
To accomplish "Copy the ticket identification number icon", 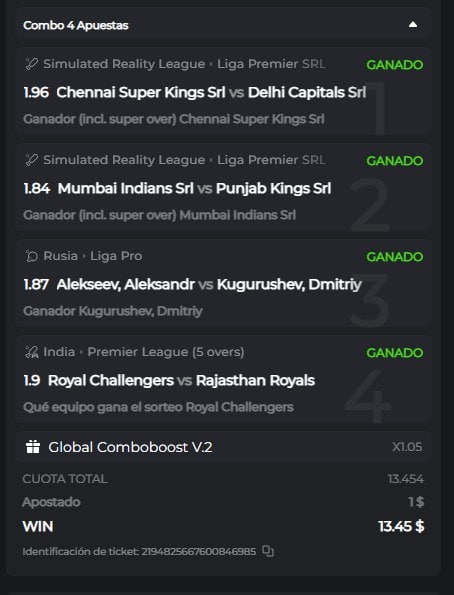I will pyautogui.click(x=268, y=551).
